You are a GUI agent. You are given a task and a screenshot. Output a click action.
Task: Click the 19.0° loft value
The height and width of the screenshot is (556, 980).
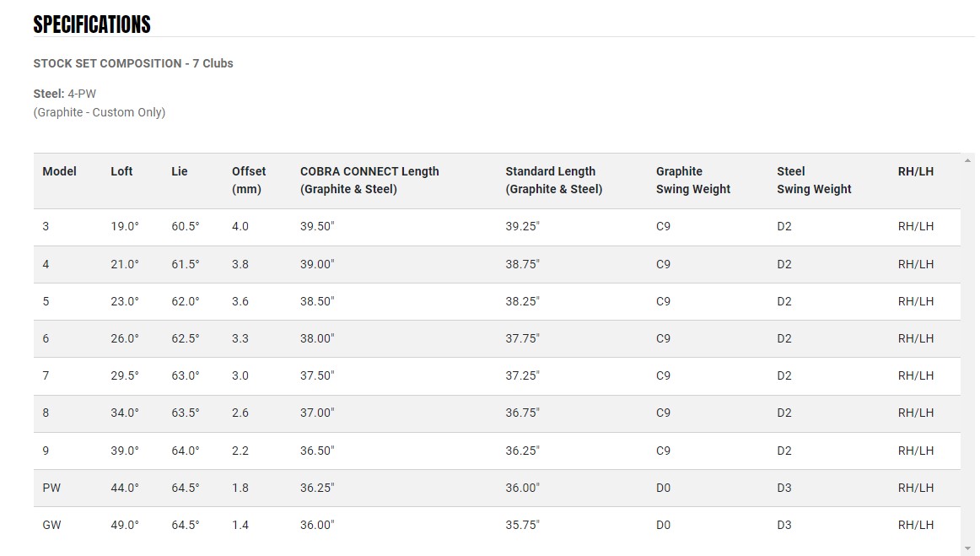[125, 227]
